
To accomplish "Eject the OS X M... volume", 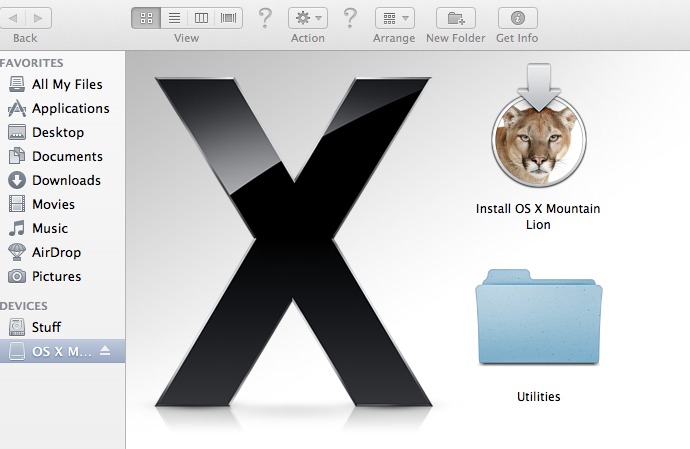I will [105, 350].
